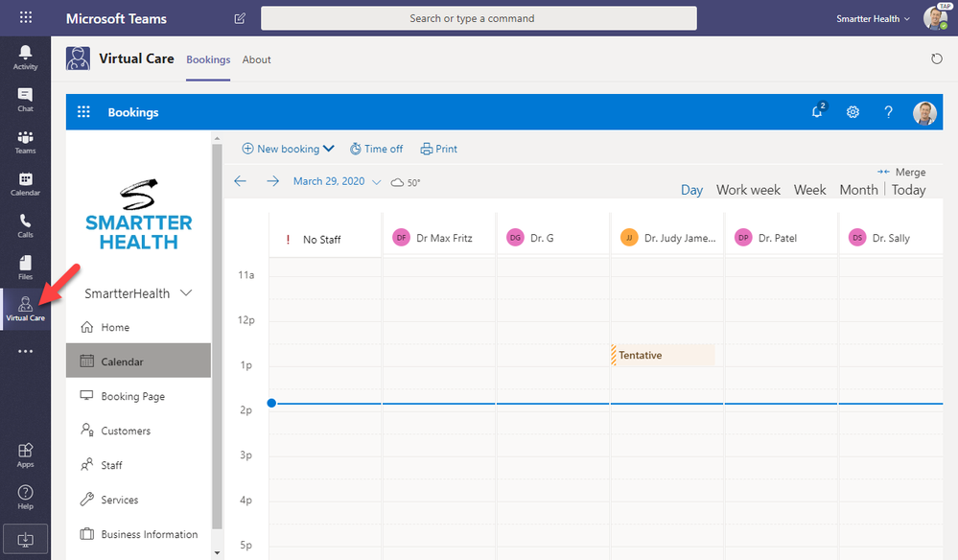This screenshot has width=958, height=560.
Task: Open Teams user profile avatar
Action: click(x=935, y=17)
